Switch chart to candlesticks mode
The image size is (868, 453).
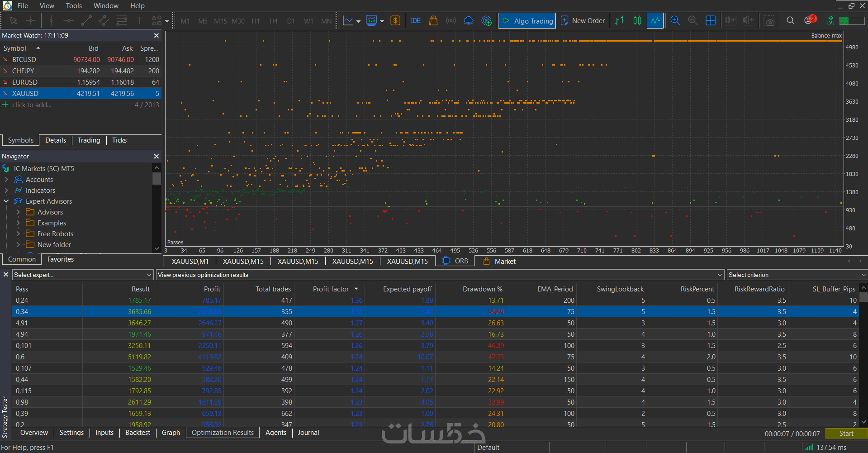tap(637, 21)
